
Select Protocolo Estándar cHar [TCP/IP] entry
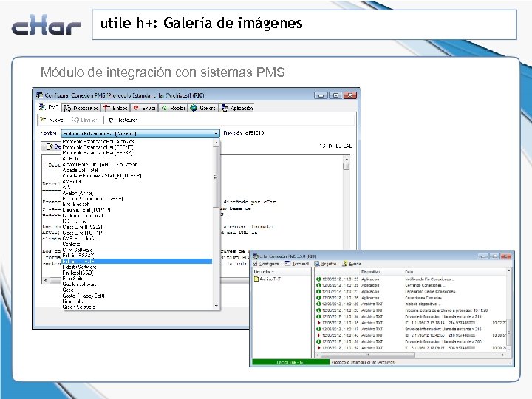coord(98,147)
